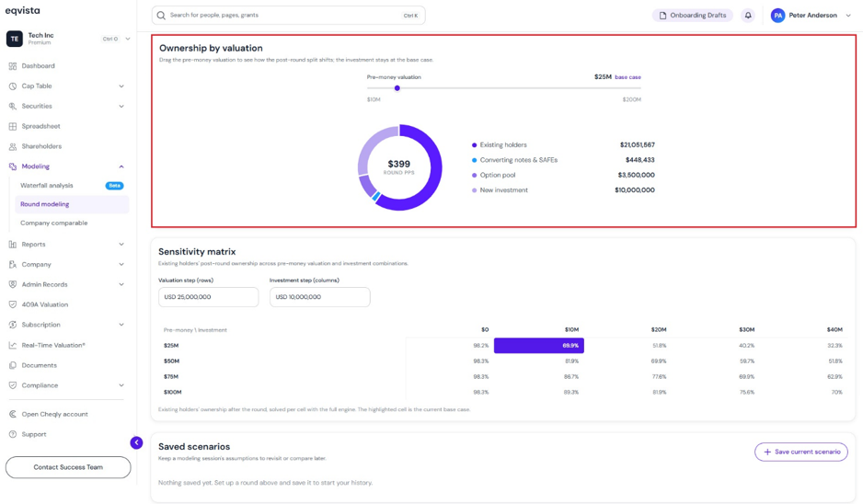Click the Onboarding Drafts document icon
This screenshot has width=863, height=504.
662,16
